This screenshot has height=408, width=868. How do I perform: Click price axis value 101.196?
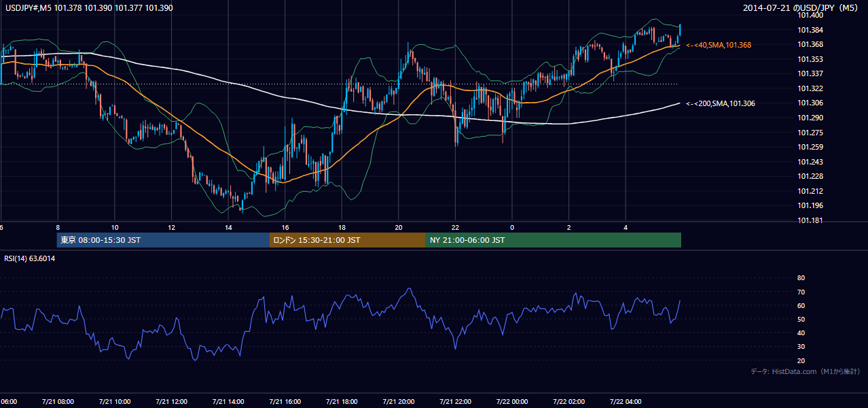810,205
